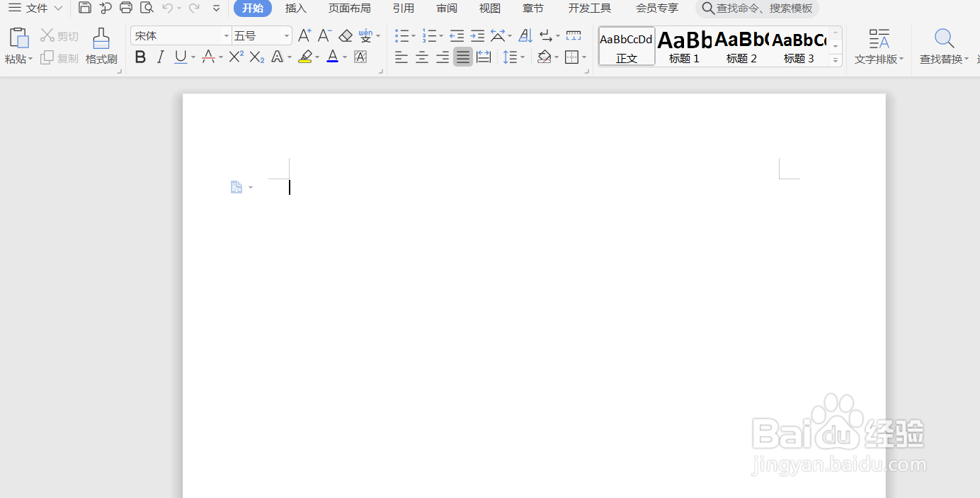The width and height of the screenshot is (980, 498).
Task: Click the Bullet list icon
Action: click(401, 35)
